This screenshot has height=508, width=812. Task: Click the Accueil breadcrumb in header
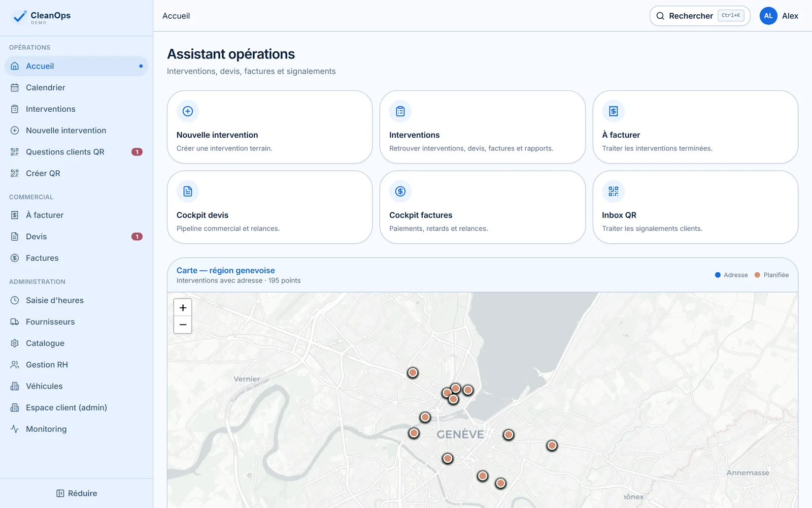pyautogui.click(x=176, y=16)
